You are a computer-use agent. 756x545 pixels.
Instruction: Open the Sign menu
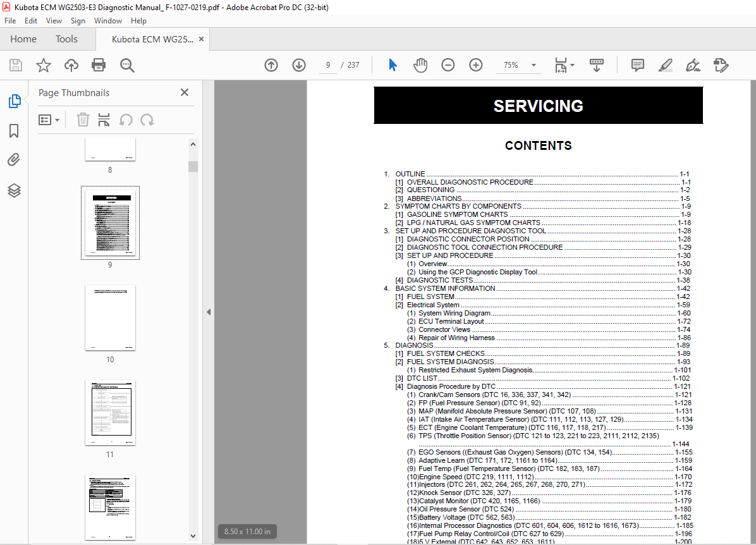point(78,21)
